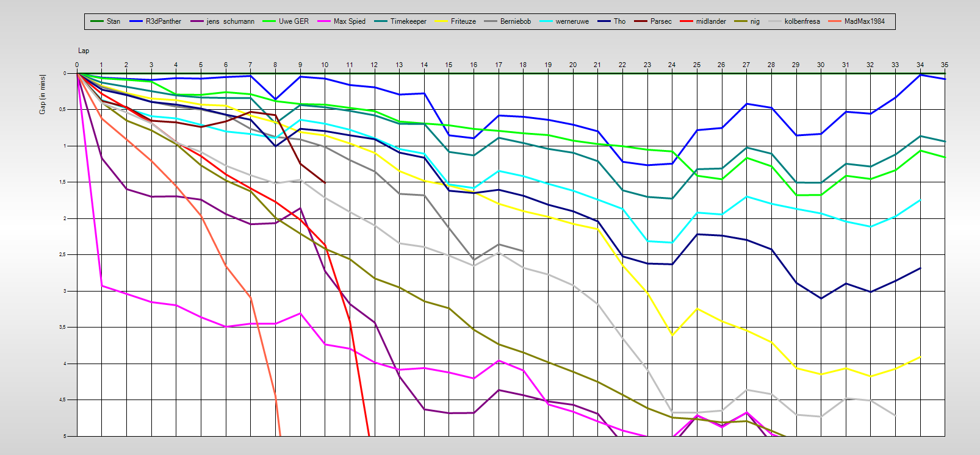Click the blue R3dPanther legend color line
Image resolution: width=980 pixels, height=455 pixels.
coord(136,21)
